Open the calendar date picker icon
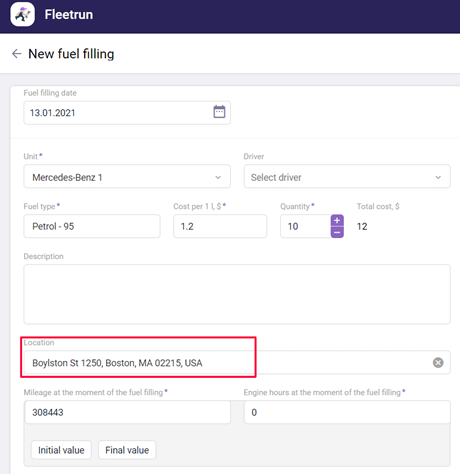This screenshot has width=460, height=474. click(x=219, y=112)
